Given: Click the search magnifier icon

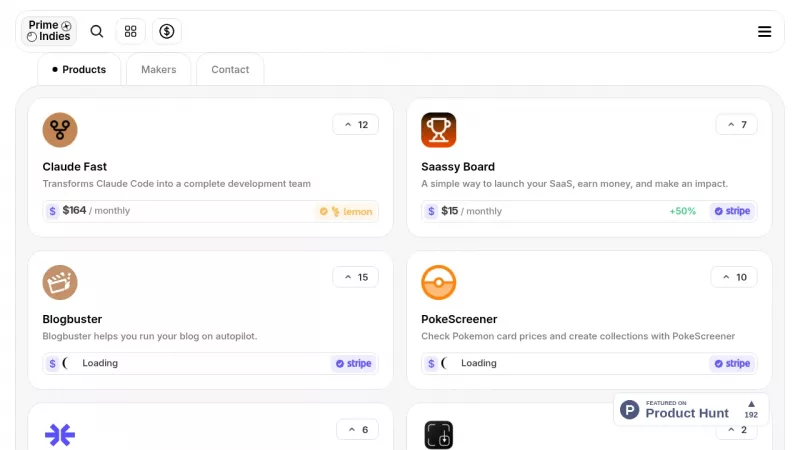Looking at the screenshot, I should pos(97,31).
